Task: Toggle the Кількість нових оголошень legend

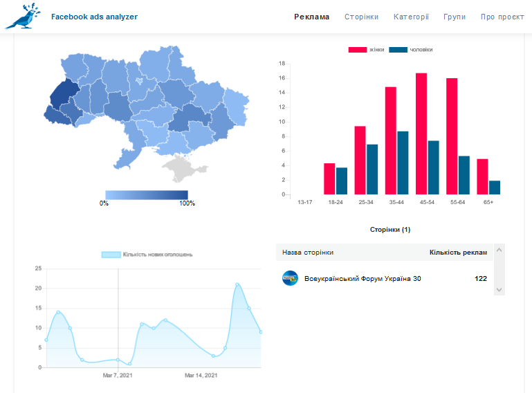Action: [x=147, y=255]
